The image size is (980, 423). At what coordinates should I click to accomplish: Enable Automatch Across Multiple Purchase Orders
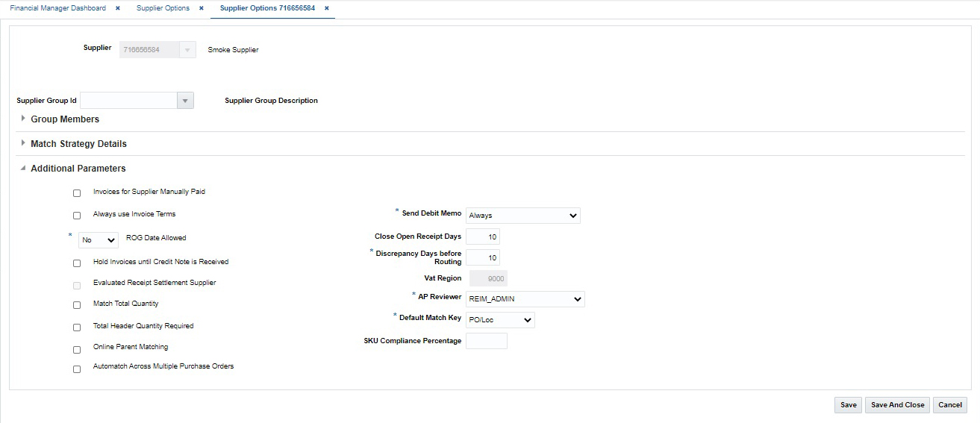[x=77, y=369]
